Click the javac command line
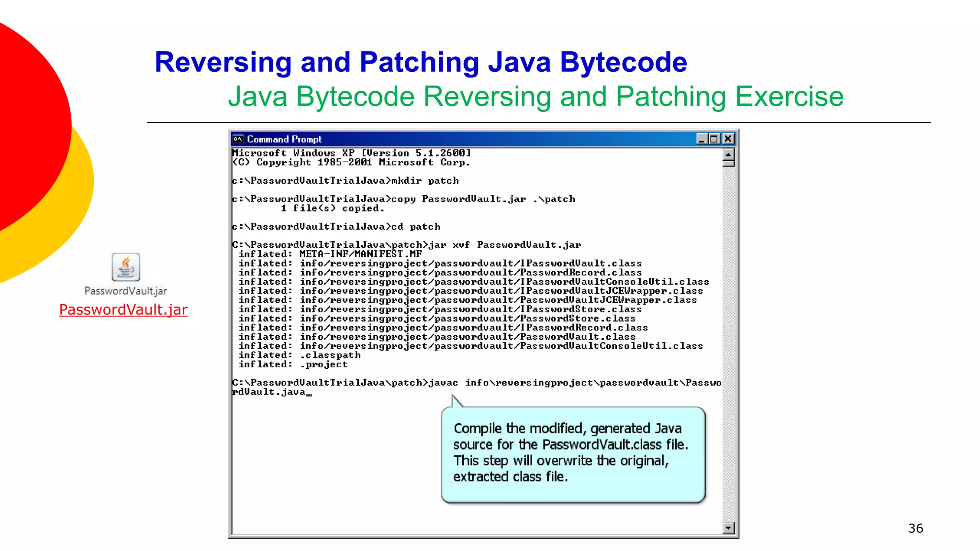 477,383
